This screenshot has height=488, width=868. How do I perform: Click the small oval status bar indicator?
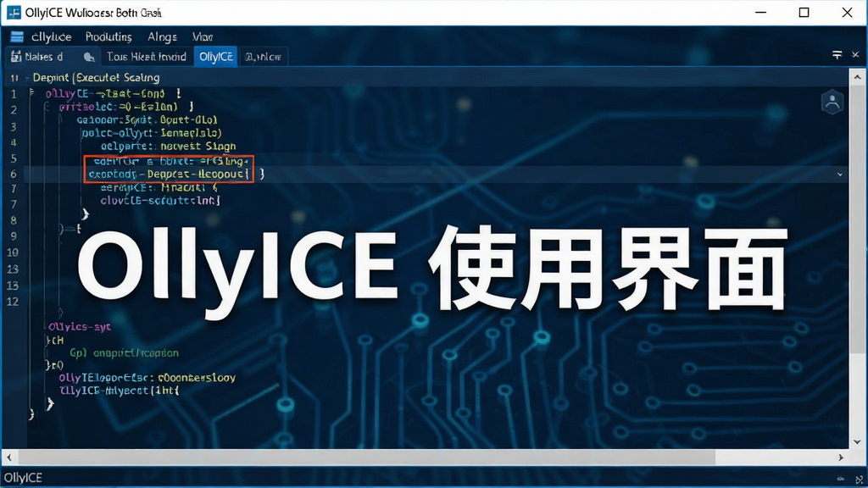[841, 480]
